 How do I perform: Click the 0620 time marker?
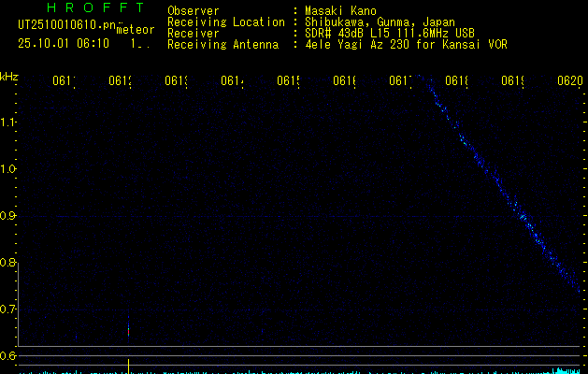pyautogui.click(x=569, y=81)
